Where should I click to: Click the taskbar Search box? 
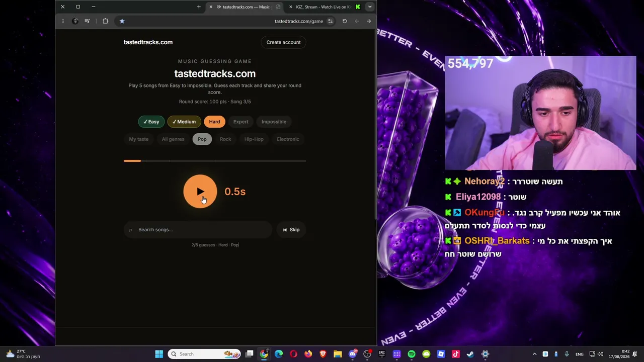tap(205, 354)
